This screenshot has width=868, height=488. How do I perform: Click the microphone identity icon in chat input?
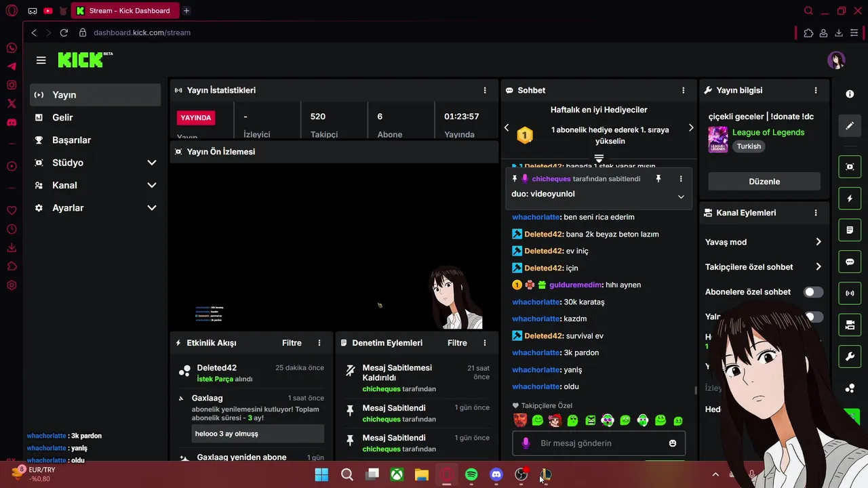point(526,443)
